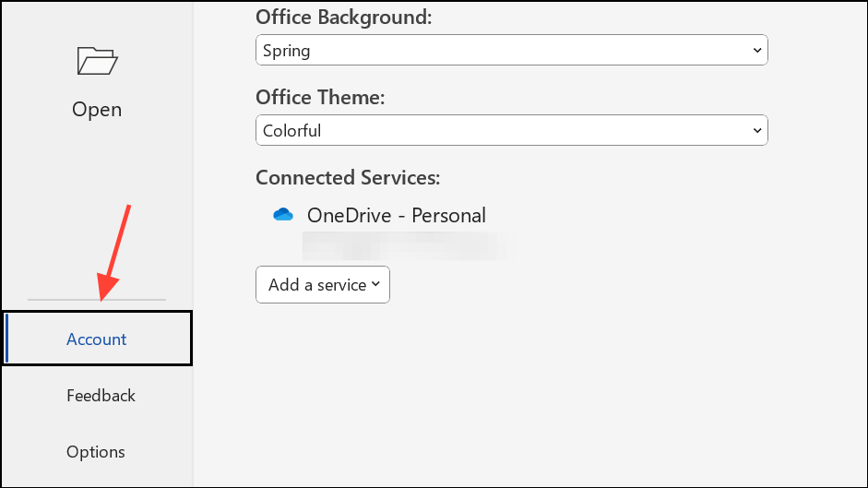
Task: Click the Connected Services heading
Action: [x=348, y=177]
